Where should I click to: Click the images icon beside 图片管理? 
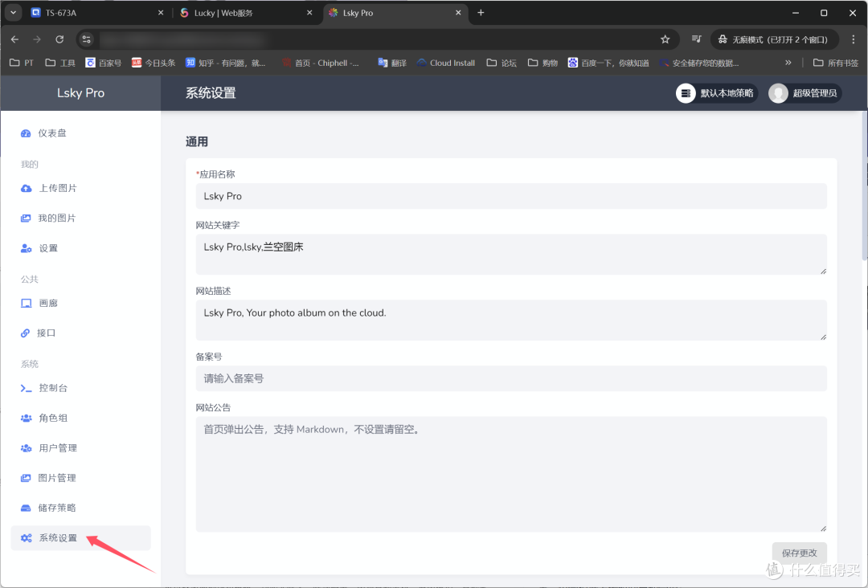26,478
